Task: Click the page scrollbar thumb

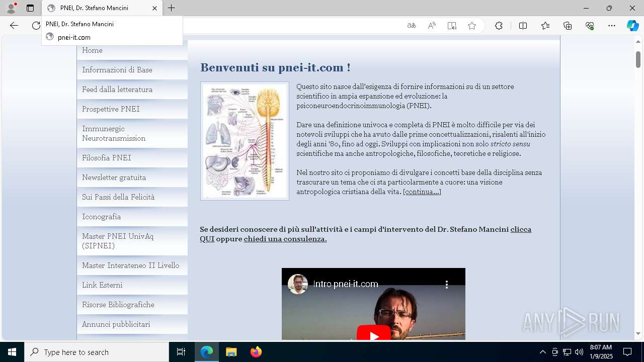Action: pos(638,59)
